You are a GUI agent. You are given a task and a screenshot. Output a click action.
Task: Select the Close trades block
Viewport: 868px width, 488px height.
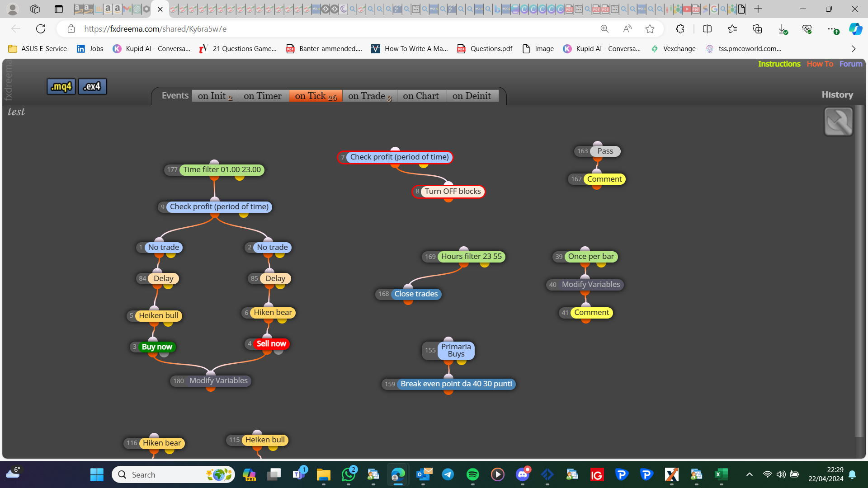[408, 294]
